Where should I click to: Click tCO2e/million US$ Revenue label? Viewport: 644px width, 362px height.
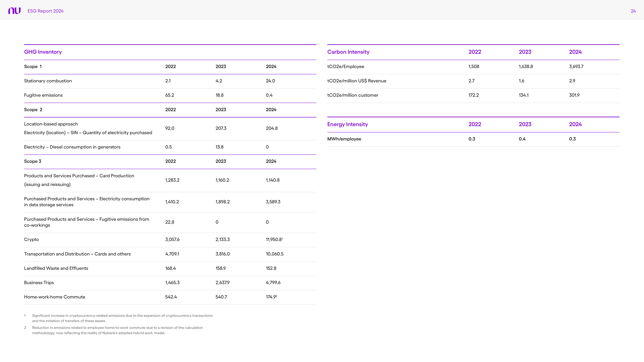click(357, 81)
